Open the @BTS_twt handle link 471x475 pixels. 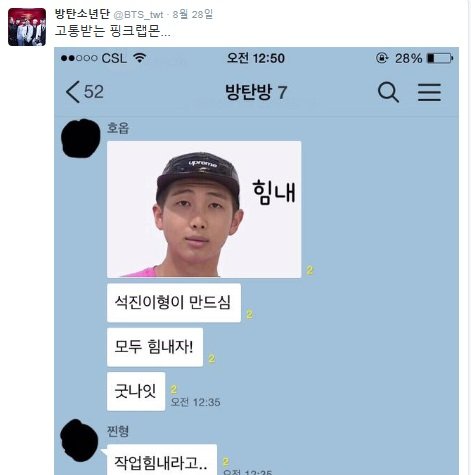pyautogui.click(x=139, y=15)
